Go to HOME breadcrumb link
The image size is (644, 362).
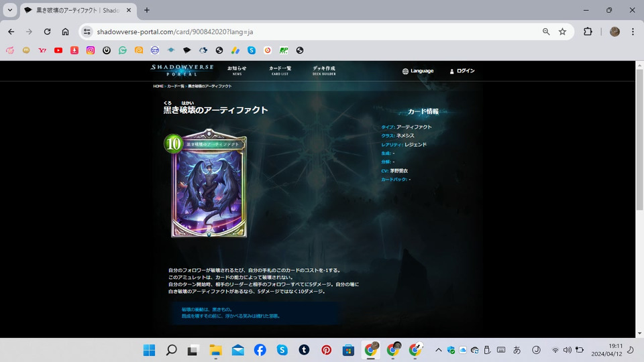click(x=158, y=86)
